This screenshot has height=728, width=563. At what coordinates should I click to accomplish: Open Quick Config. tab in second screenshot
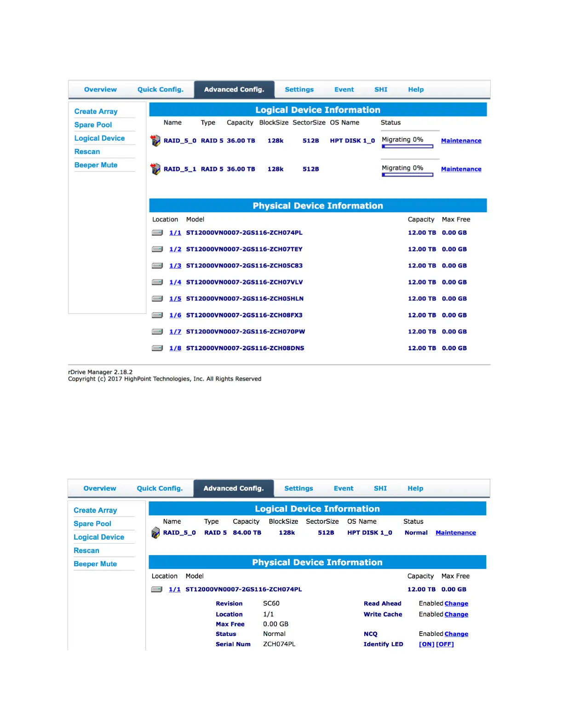pyautogui.click(x=160, y=489)
